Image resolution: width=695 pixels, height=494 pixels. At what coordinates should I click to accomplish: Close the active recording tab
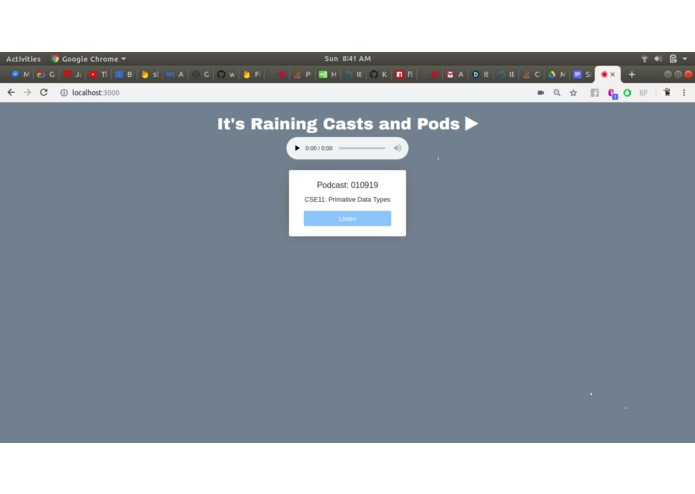coord(613,74)
